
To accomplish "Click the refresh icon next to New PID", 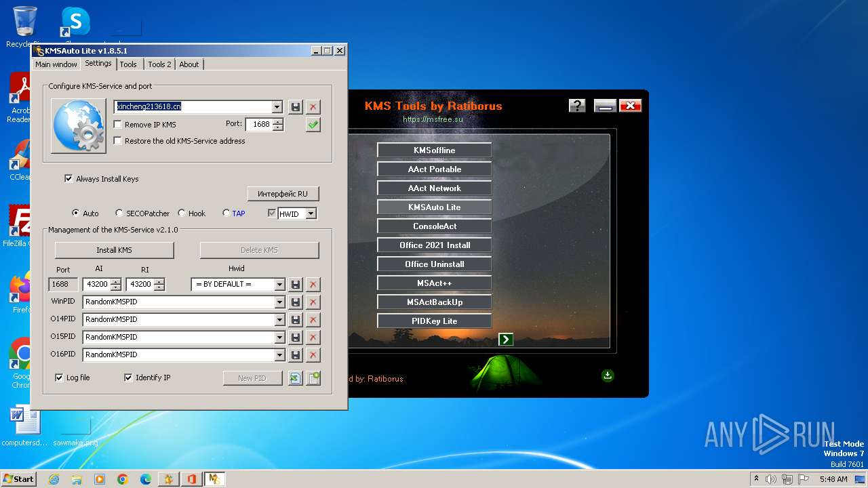I will point(296,378).
